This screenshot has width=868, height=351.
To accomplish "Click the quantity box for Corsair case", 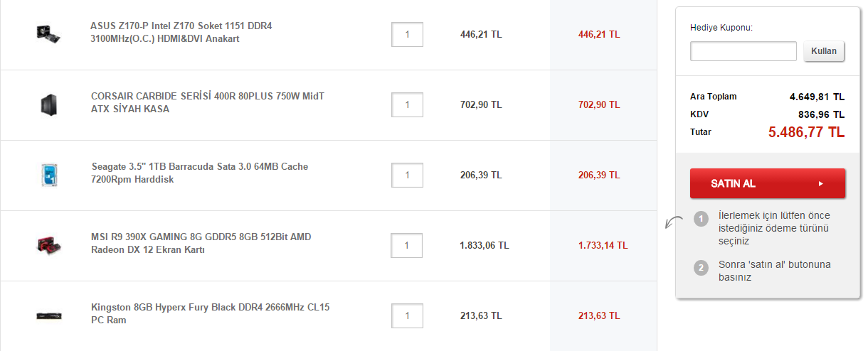I will coord(407,104).
